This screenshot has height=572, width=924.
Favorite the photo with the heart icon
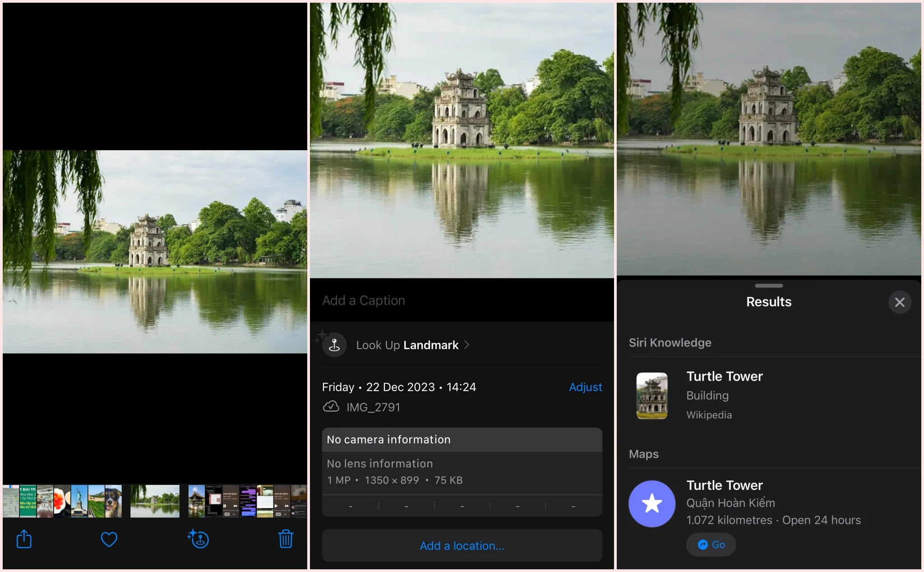pos(109,540)
